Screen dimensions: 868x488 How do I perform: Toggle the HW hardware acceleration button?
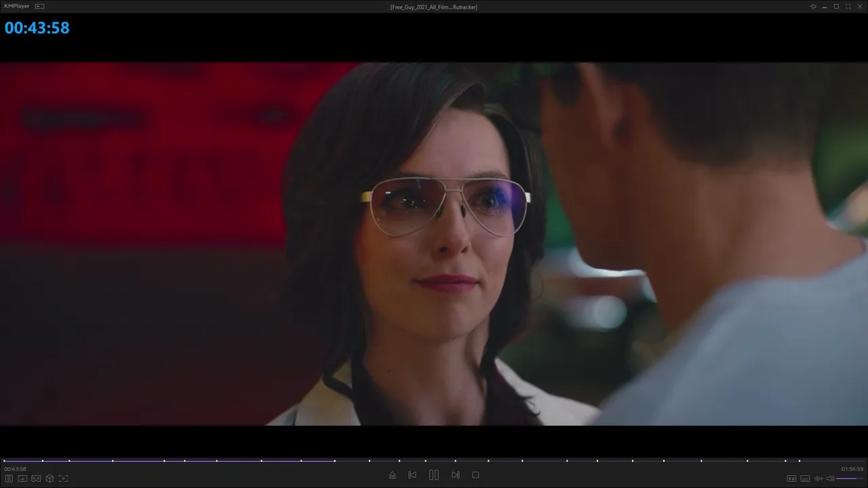[x=791, y=479]
